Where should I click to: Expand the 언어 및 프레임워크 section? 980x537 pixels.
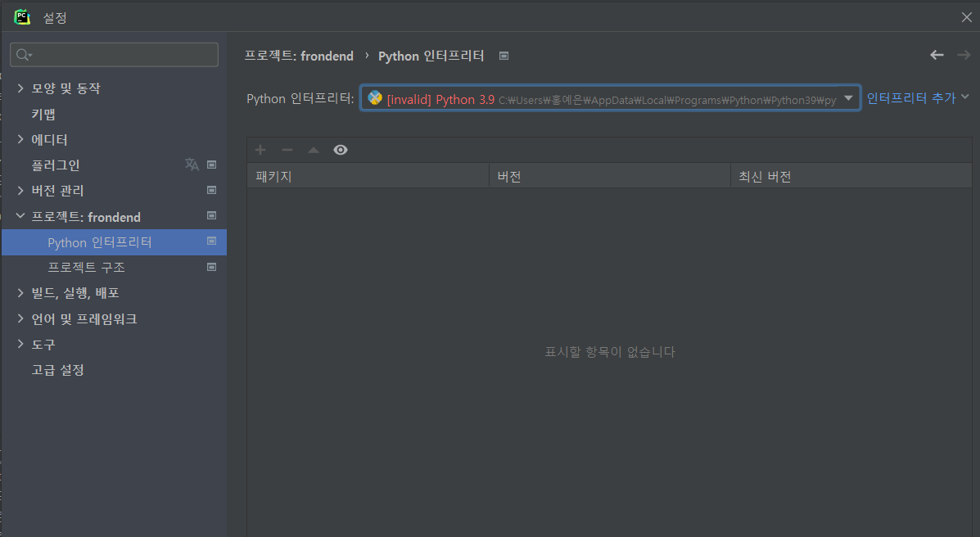coord(20,318)
